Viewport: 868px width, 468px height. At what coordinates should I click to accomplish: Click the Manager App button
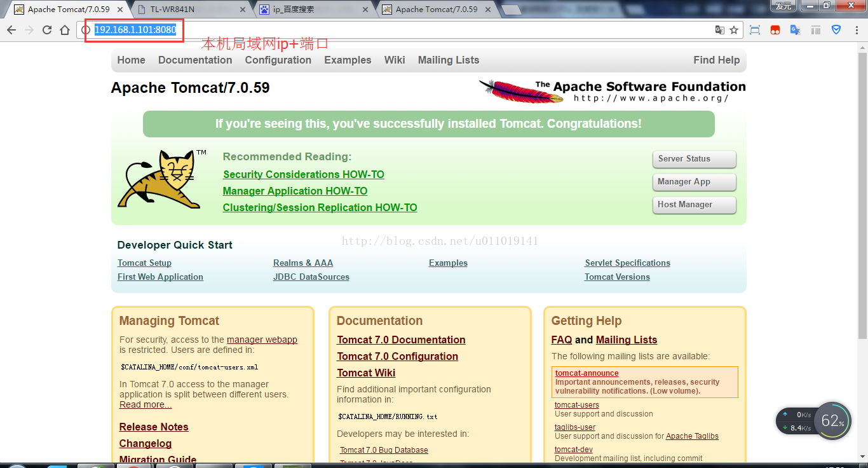pos(695,182)
